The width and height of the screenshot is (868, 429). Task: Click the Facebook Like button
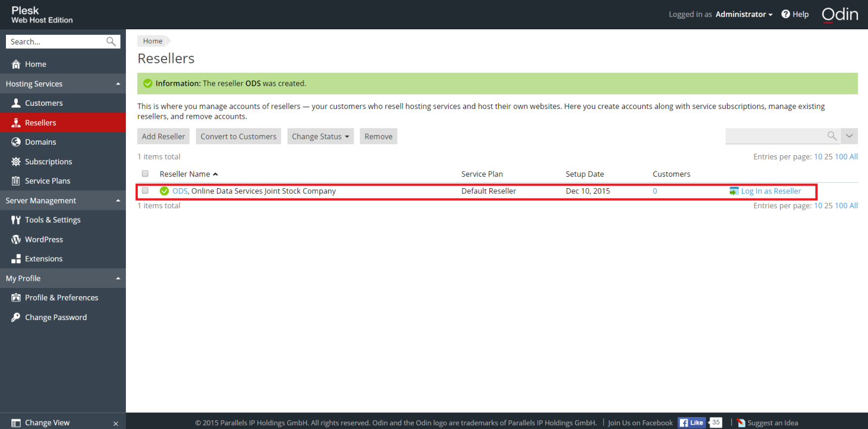point(691,422)
